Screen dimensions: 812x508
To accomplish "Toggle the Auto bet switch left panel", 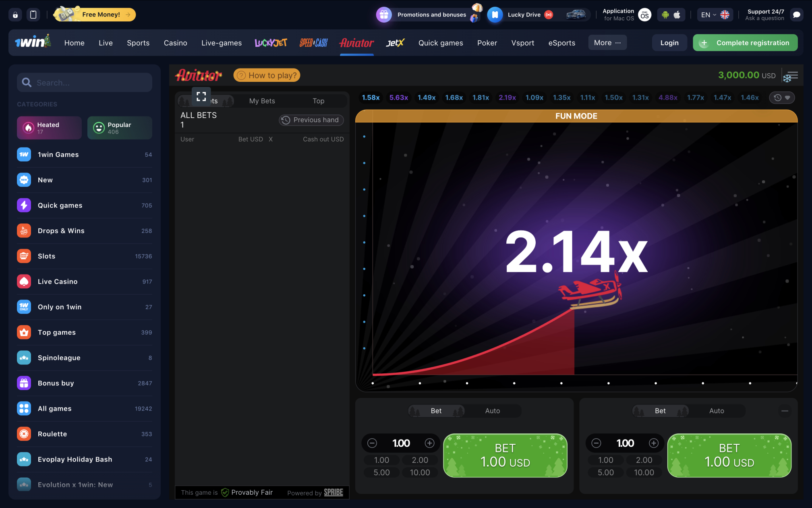I will (492, 410).
